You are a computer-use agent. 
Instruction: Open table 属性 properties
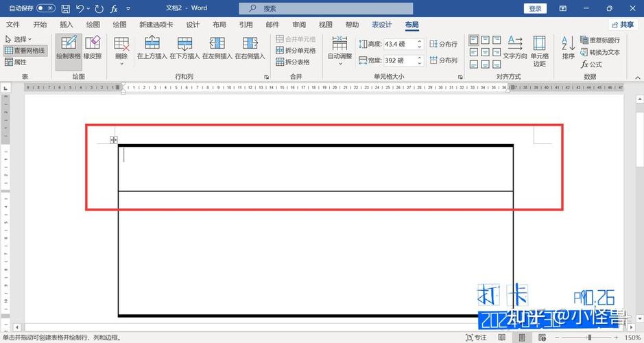pyautogui.click(x=16, y=62)
